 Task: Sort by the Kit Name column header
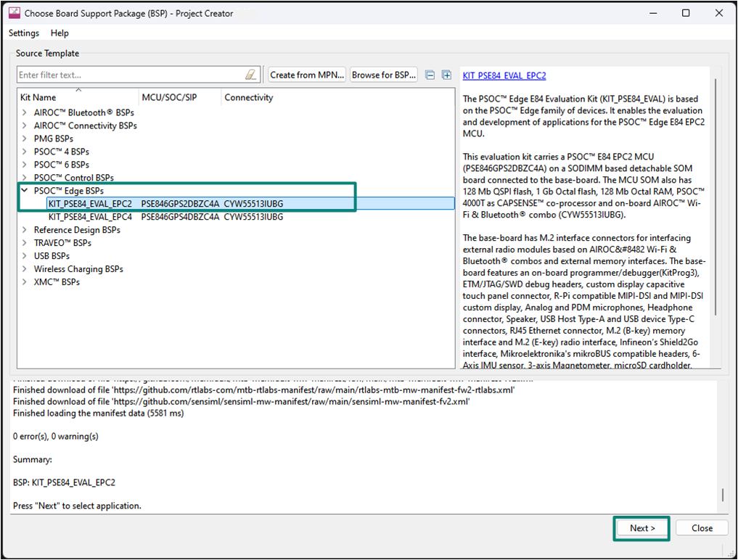(x=38, y=97)
